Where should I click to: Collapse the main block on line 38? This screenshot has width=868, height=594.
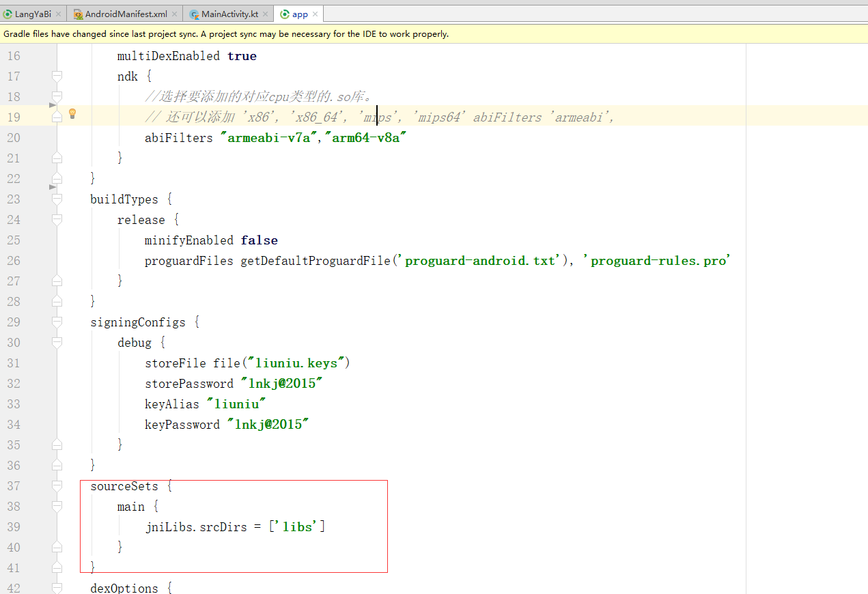pyautogui.click(x=57, y=506)
